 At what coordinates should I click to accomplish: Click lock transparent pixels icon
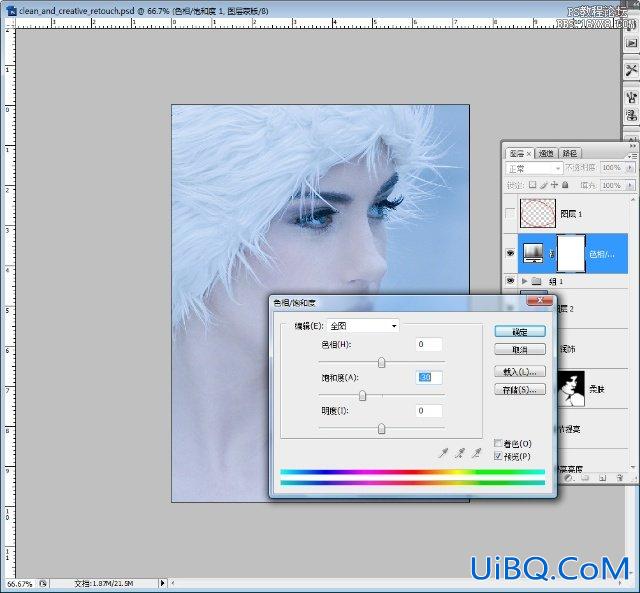tap(532, 185)
